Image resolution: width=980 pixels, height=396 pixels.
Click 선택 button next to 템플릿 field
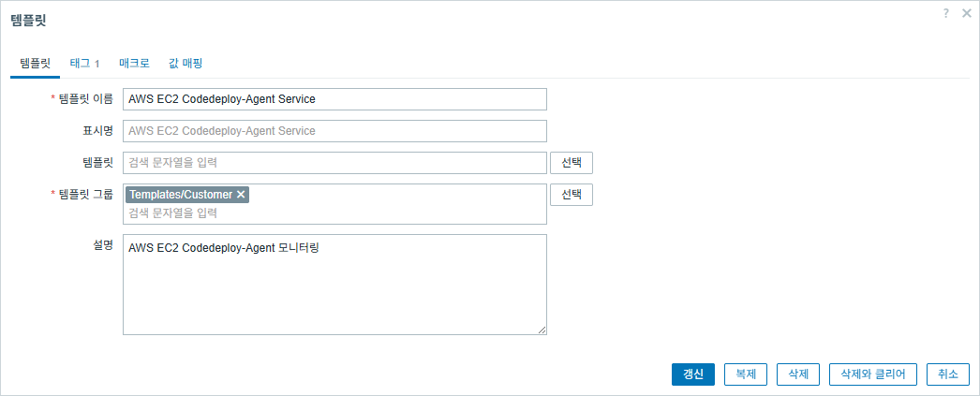[572, 163]
